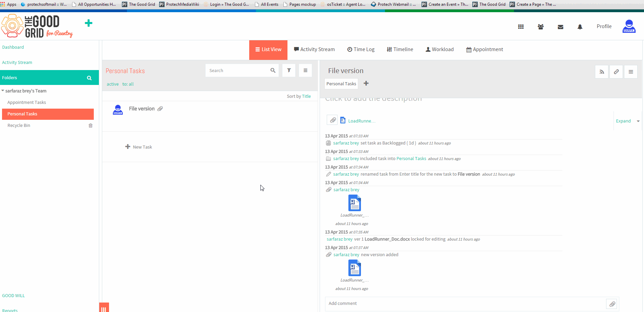Click GOOD WILL sidebar link
The image size is (644, 312).
(13, 296)
